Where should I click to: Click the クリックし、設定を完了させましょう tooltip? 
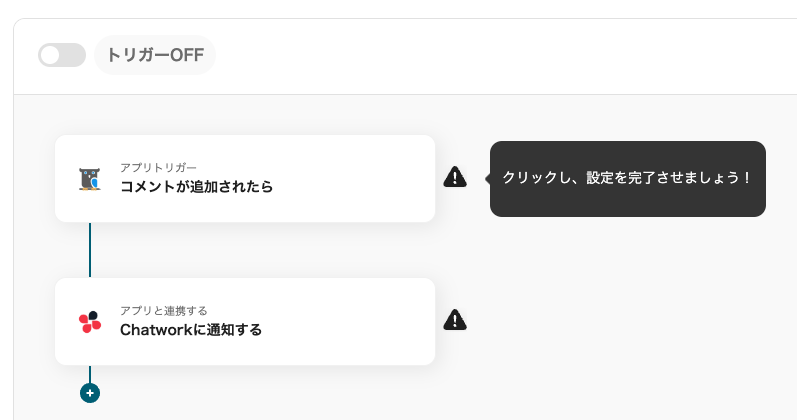(x=627, y=178)
